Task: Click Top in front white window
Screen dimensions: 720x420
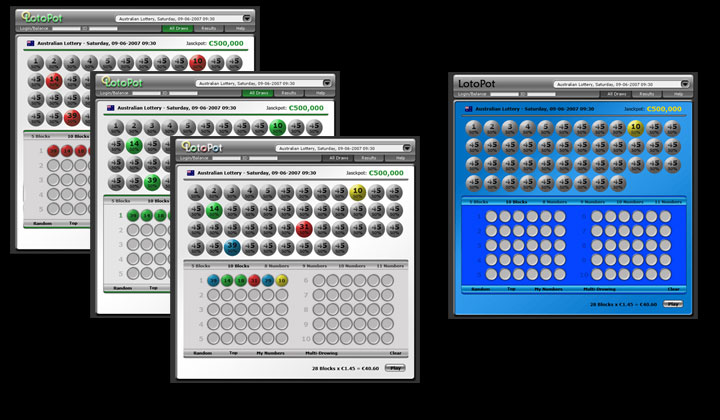Action: click(x=233, y=353)
